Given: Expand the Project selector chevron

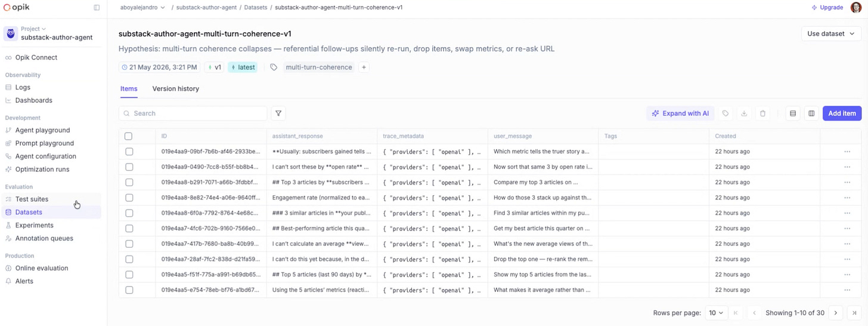Looking at the screenshot, I should (x=44, y=29).
